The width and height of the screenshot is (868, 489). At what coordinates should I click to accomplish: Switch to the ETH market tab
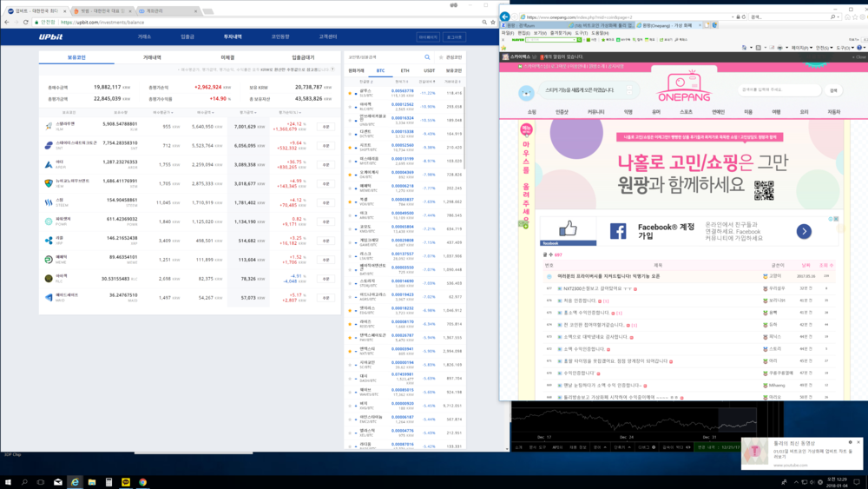point(404,70)
